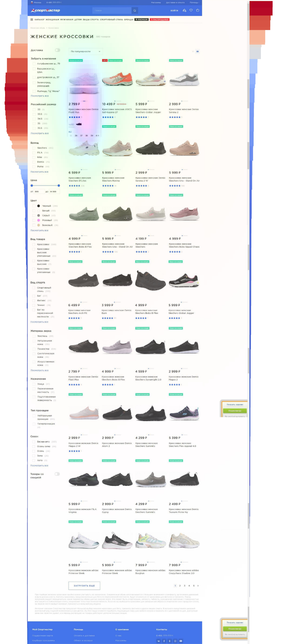Open the КАТАЛОГ menu

pyautogui.click(x=40, y=19)
